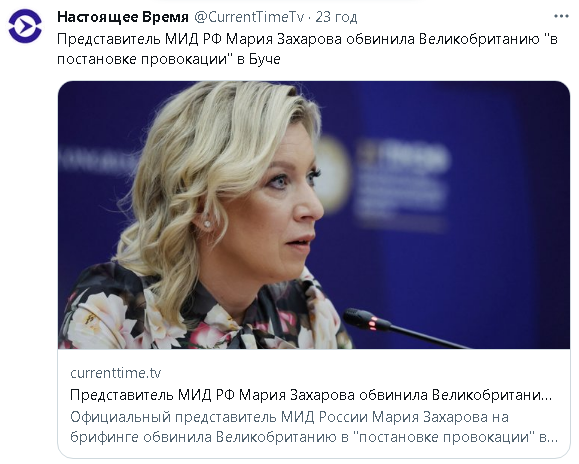Click the words Мария Захарова in the card headline
Screen dimensions: 579x464
coord(297,395)
